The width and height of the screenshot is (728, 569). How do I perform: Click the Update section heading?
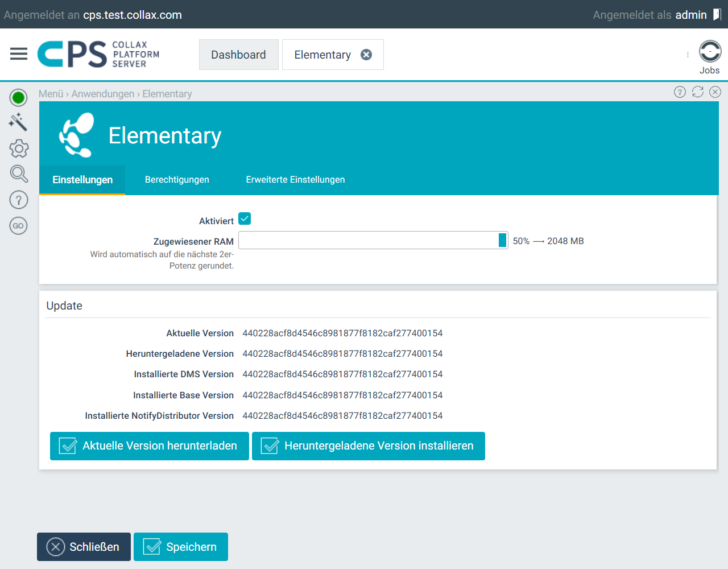point(64,306)
